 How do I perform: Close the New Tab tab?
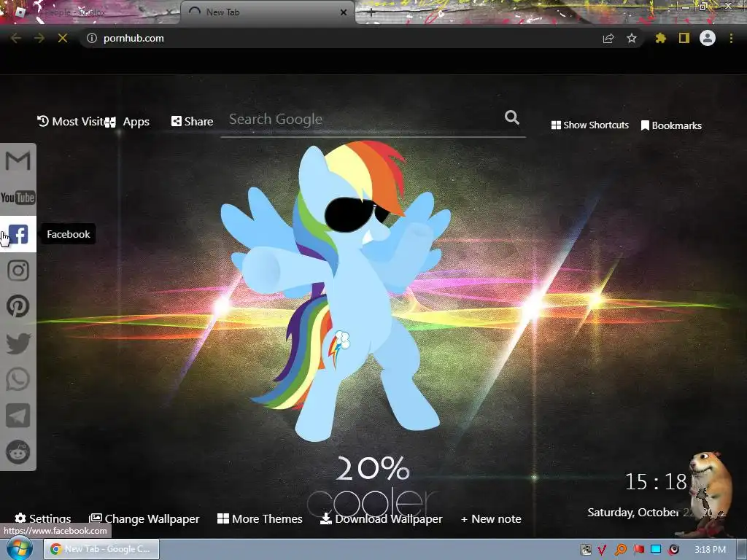(344, 12)
